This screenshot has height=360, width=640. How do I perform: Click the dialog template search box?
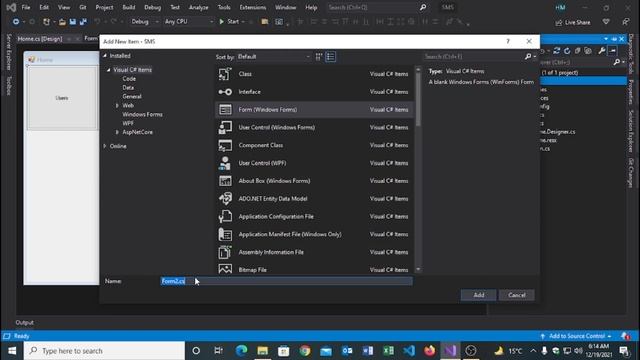pos(473,56)
